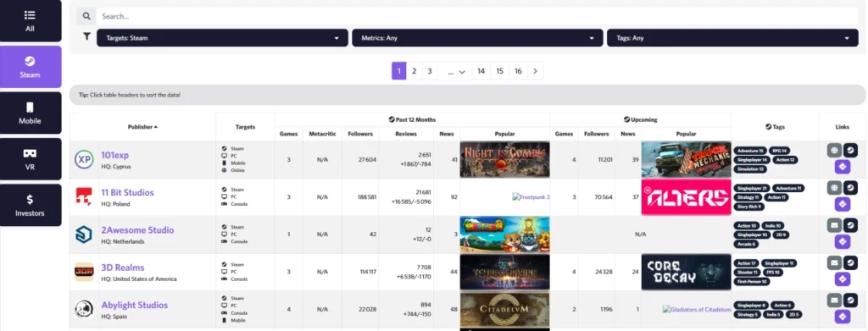The image size is (868, 331).
Task: Open the Steam page icon for Abylight Studios
Action: click(x=850, y=300)
